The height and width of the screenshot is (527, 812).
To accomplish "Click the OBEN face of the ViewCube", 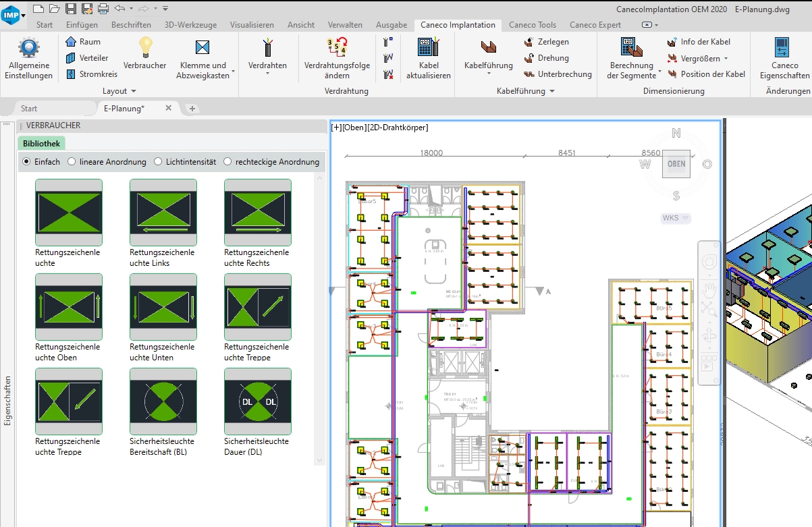I will click(x=676, y=164).
